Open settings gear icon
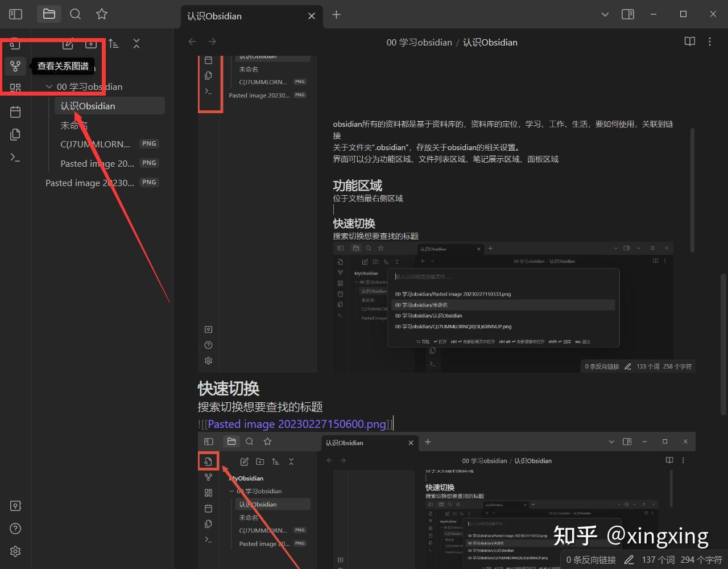 tap(15, 551)
